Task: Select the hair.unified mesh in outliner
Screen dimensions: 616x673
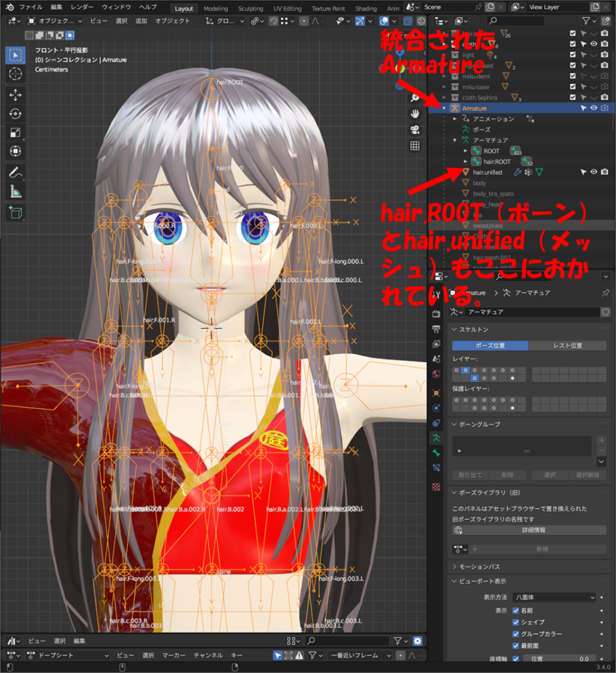Action: click(487, 172)
